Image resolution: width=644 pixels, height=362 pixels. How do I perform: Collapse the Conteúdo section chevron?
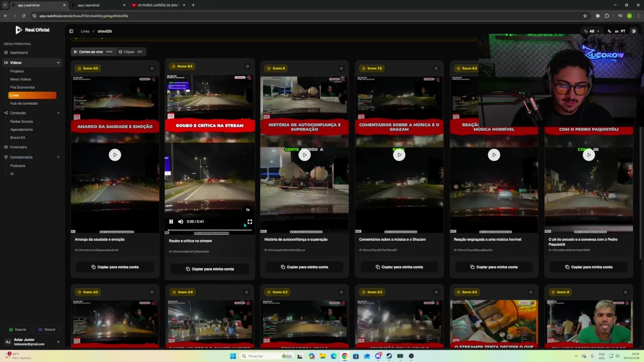(x=58, y=113)
